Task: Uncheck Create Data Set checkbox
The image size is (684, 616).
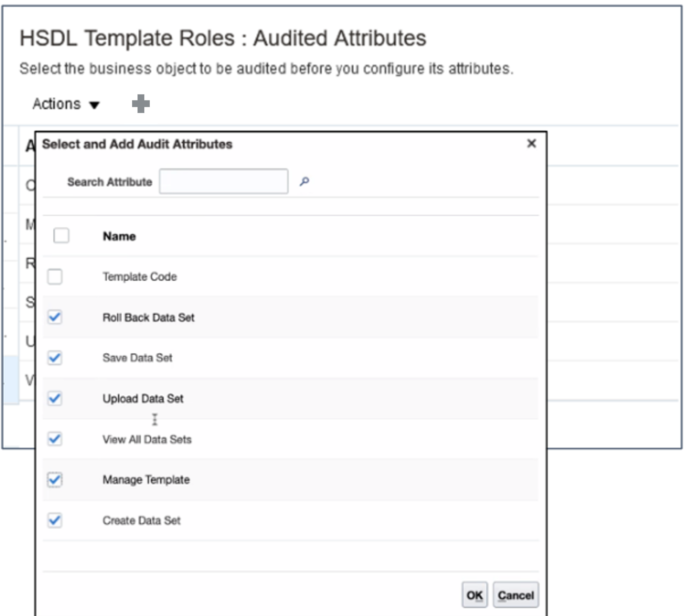Action: [55, 520]
